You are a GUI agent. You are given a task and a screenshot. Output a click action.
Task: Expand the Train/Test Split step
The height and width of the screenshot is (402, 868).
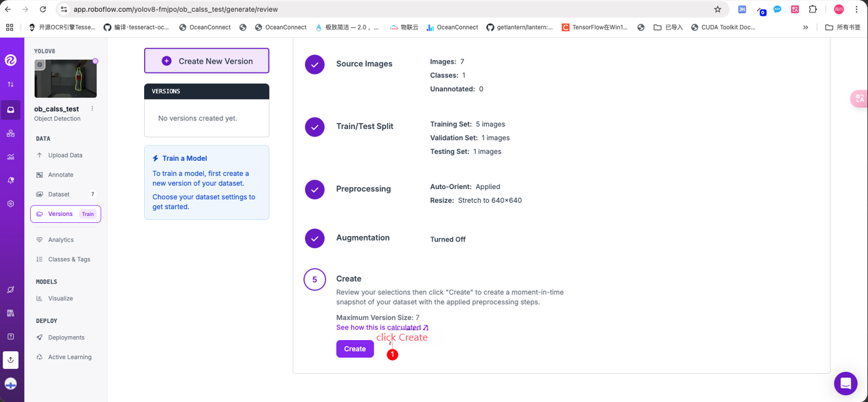tap(315, 126)
